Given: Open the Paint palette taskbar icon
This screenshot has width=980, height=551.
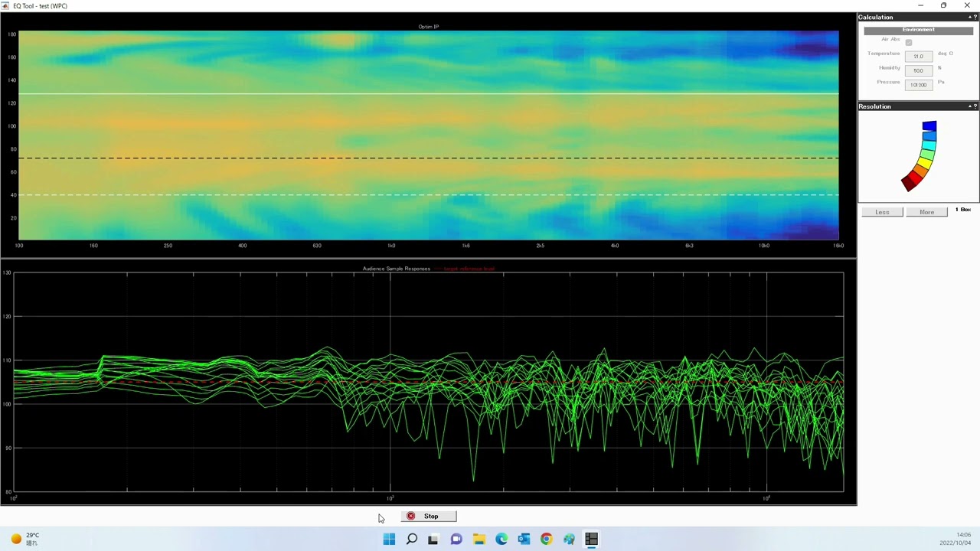Looking at the screenshot, I should [569, 539].
